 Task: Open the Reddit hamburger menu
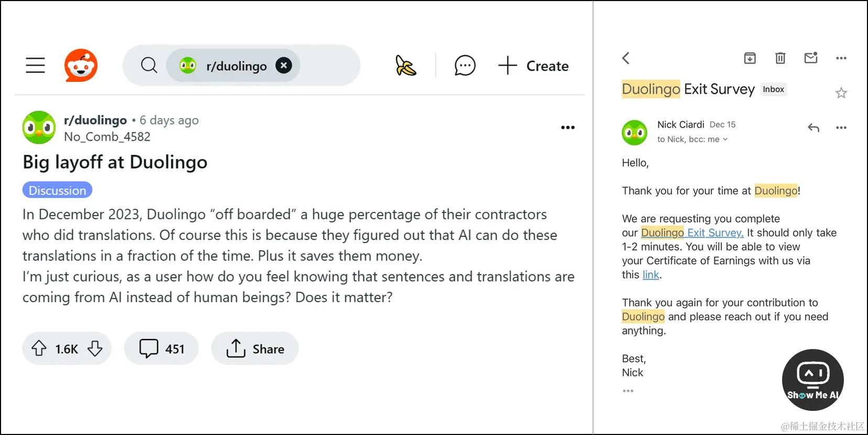tap(35, 65)
